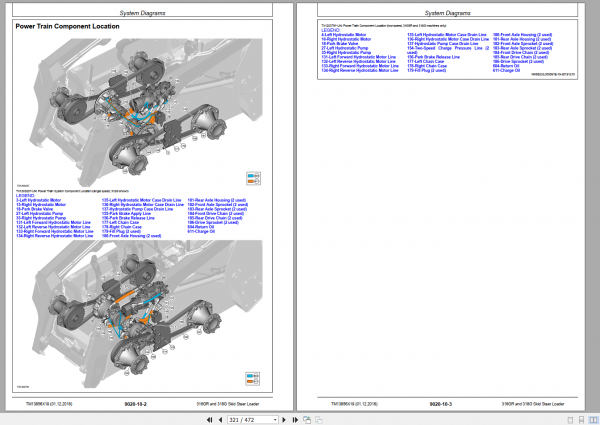The width and height of the screenshot is (600, 425).
Task: Click 133-Right Forward Hydrostatic Motor Line on page 9020-10-2
Action: (x=55, y=231)
